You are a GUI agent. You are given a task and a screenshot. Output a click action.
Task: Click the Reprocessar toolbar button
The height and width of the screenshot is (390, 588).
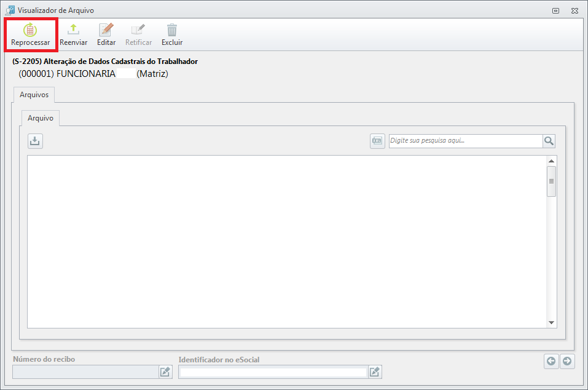coord(30,34)
